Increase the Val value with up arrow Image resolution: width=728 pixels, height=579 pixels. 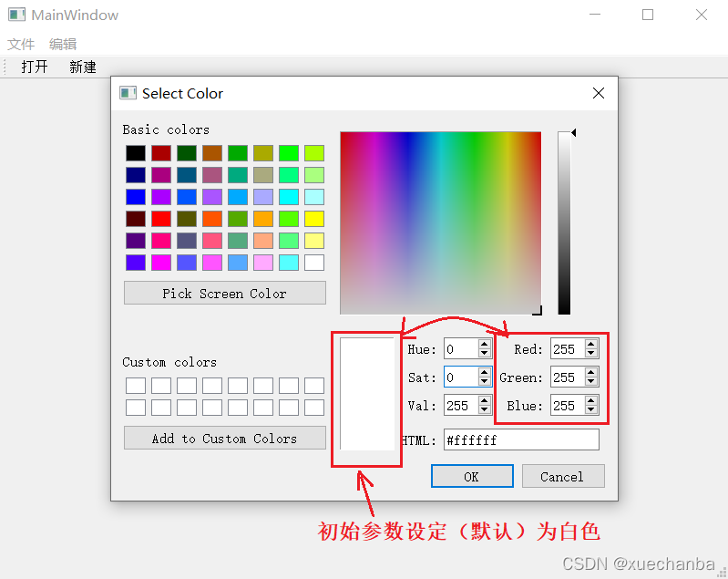(484, 401)
